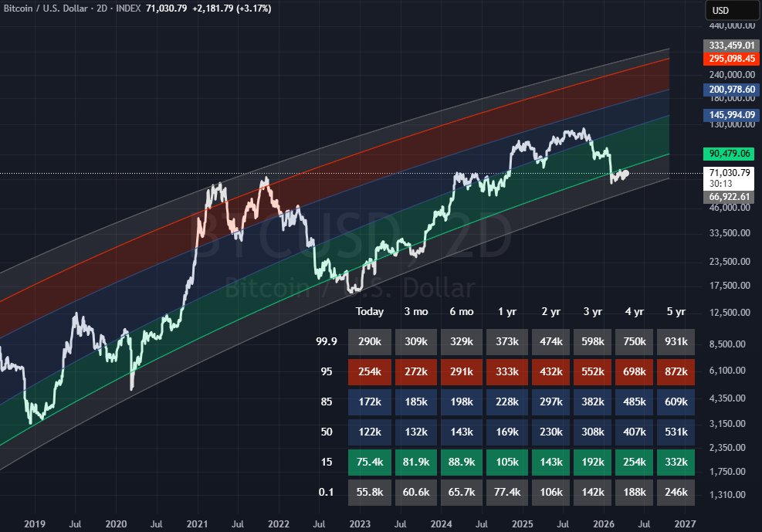Select the 5 yr column header
The width and height of the screenshot is (762, 532).
[x=676, y=311]
